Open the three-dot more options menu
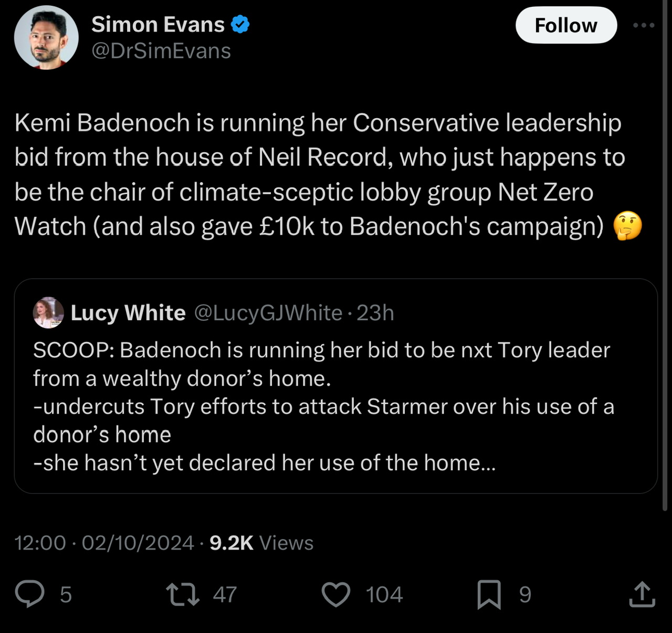 tap(644, 25)
